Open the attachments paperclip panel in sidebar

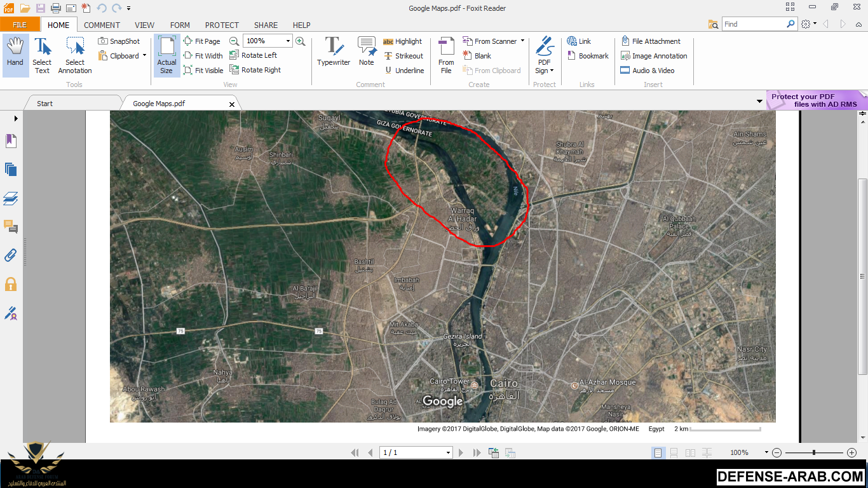click(11, 255)
